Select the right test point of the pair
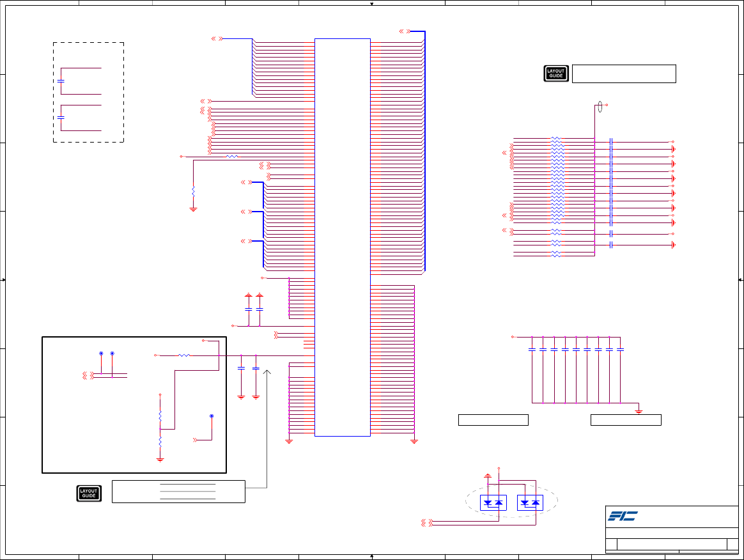The height and width of the screenshot is (560, 744). pyautogui.click(x=112, y=354)
